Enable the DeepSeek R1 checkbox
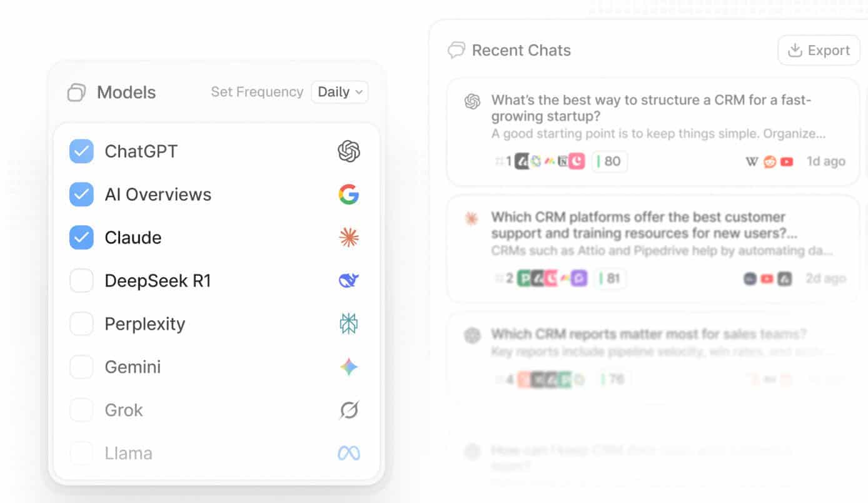The height and width of the screenshot is (503, 868). (81, 280)
